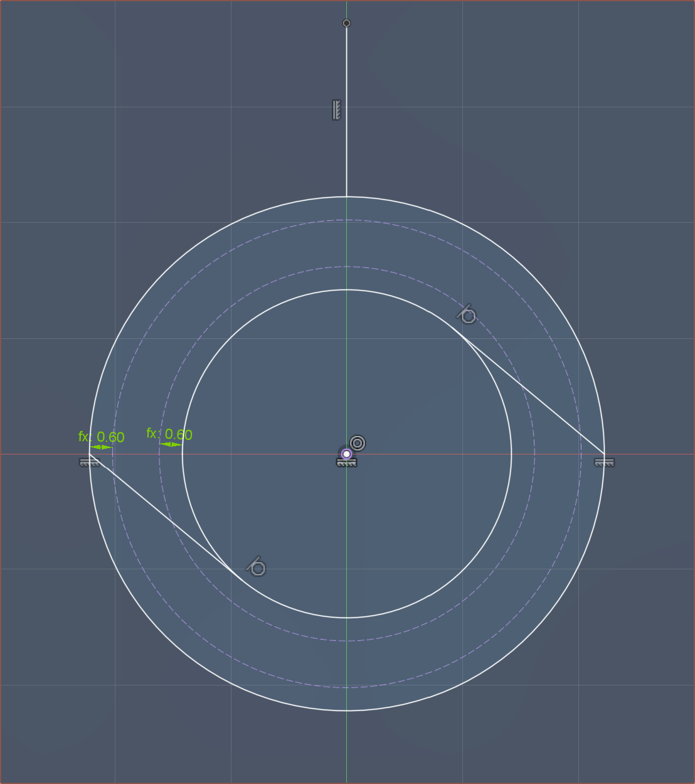Click the lower-left tangent constraint glyph
The height and width of the screenshot is (784, 695).
(257, 567)
